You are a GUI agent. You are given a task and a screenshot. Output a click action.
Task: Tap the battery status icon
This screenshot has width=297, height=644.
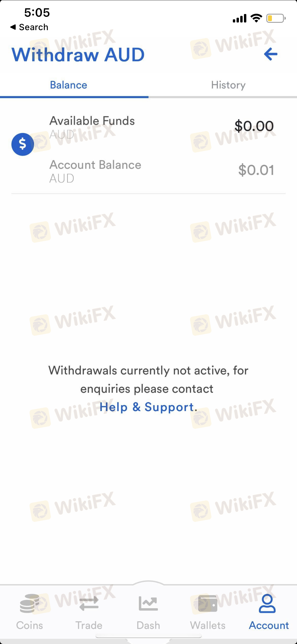coord(276,18)
